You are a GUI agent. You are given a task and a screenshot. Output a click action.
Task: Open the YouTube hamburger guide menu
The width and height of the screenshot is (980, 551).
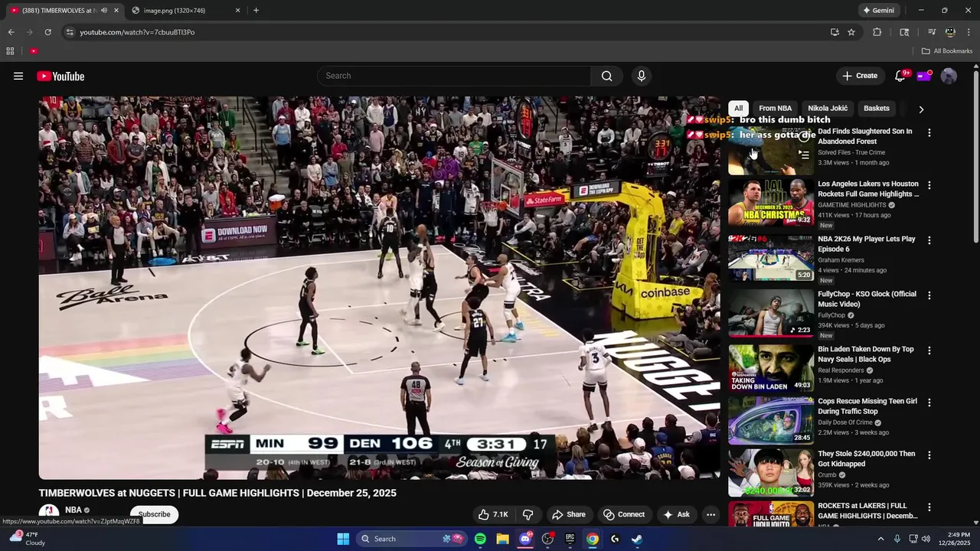18,76
